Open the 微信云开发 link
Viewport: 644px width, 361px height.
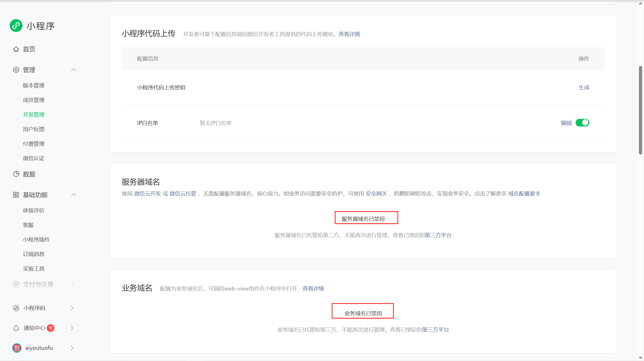click(x=147, y=193)
